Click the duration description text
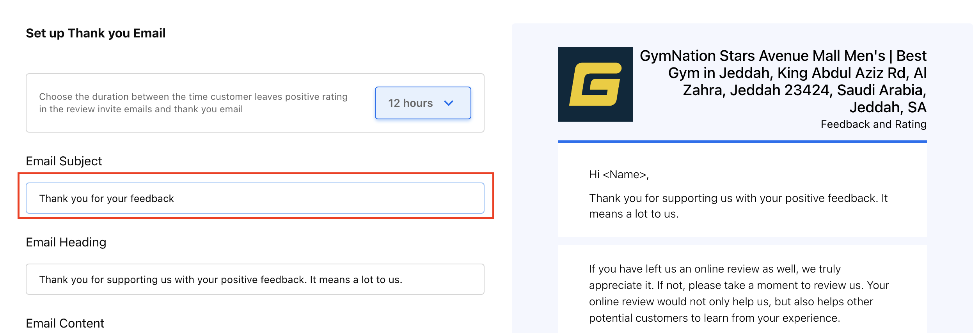This screenshot has width=980, height=333. [193, 103]
